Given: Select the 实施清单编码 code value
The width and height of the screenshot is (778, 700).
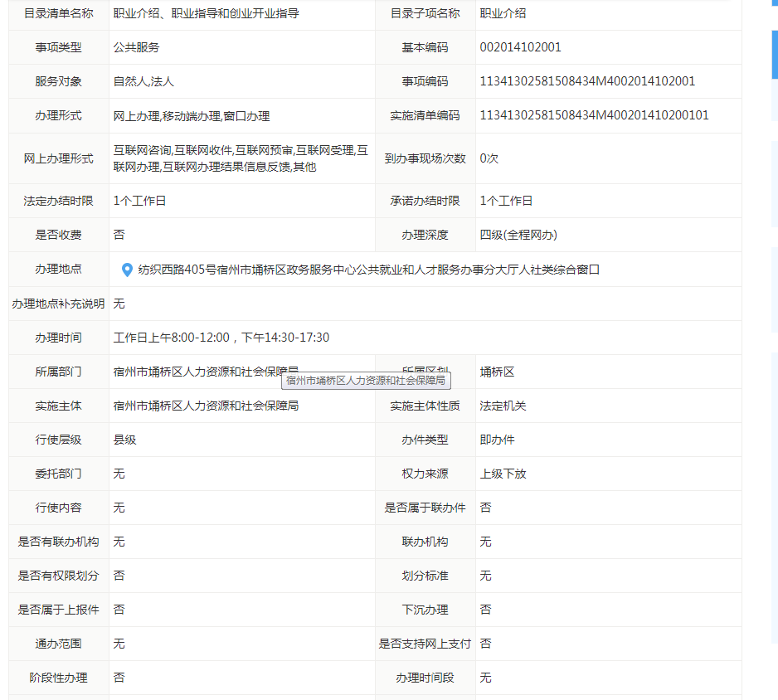Looking at the screenshot, I should pos(594,115).
